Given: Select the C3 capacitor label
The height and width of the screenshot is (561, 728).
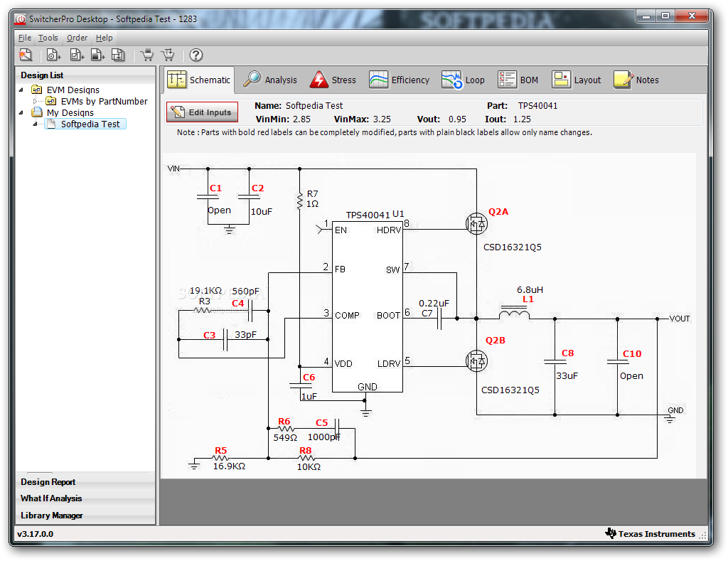Looking at the screenshot, I should pos(210,335).
